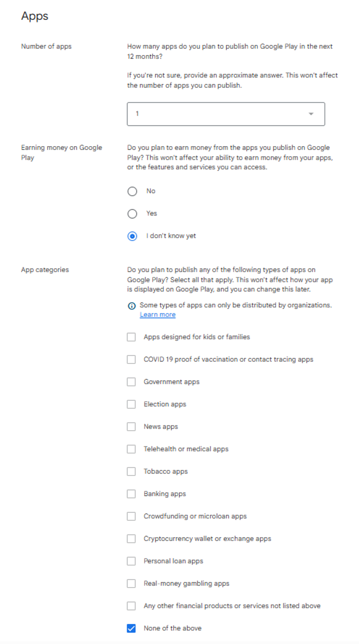Viewport: 359px width, 644px height.
Task: Check Apps designed for kids or families
Action: (131, 337)
